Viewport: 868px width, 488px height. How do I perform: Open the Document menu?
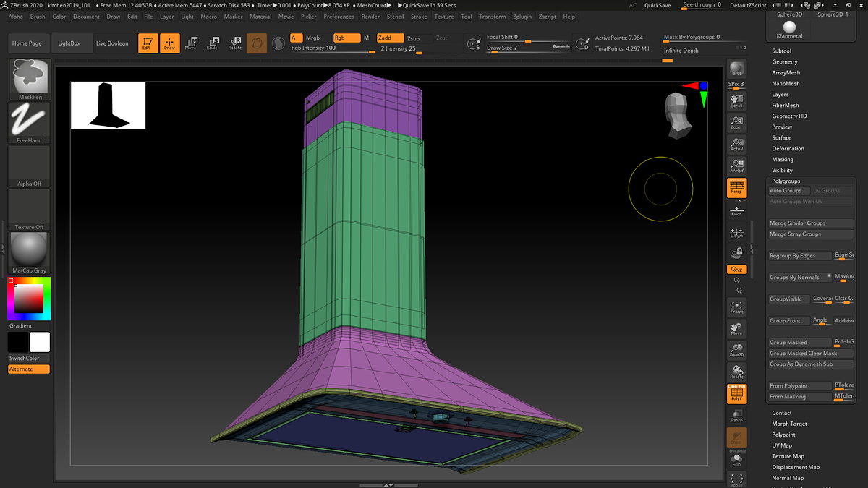click(x=86, y=17)
